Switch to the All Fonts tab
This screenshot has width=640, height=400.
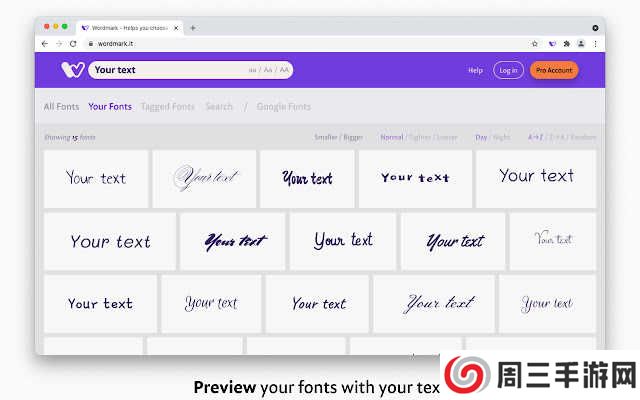pyautogui.click(x=61, y=107)
